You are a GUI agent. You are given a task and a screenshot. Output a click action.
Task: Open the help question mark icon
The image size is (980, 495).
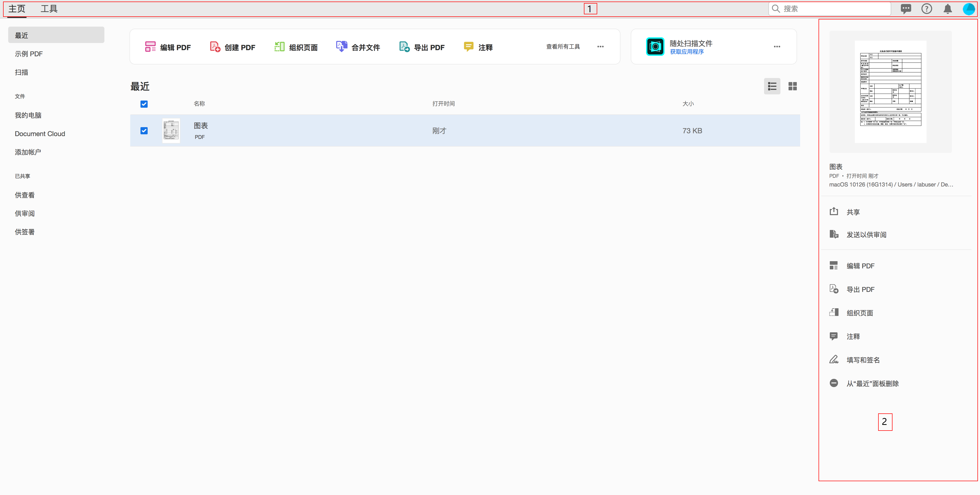click(926, 9)
